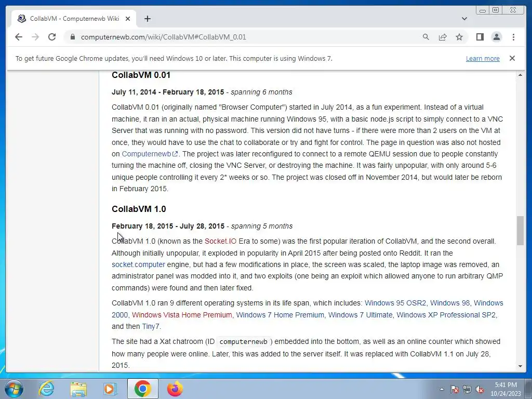Click the page scrollbar down arrow
Image resolution: width=532 pixels, height=399 pixels.
click(520, 366)
